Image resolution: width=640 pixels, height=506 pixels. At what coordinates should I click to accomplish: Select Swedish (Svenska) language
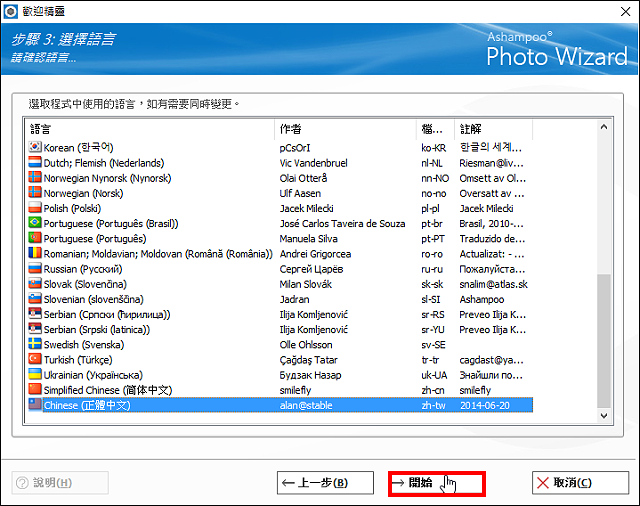pos(84,344)
